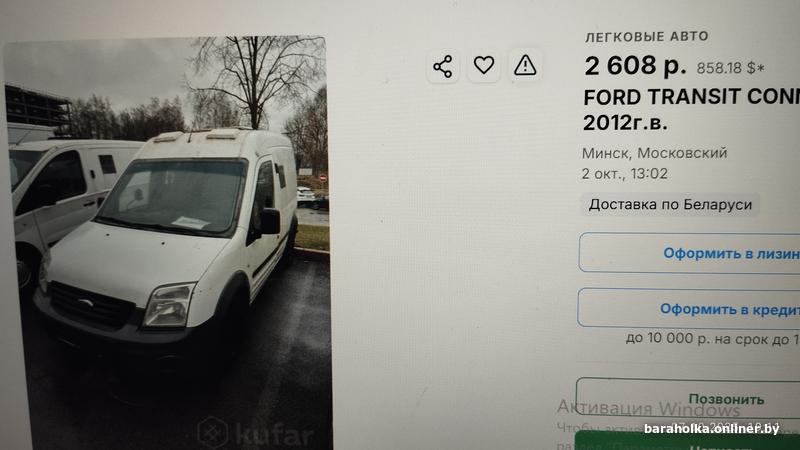Click the baraholka.onliner.by watermark
800x450 pixels.
711,429
